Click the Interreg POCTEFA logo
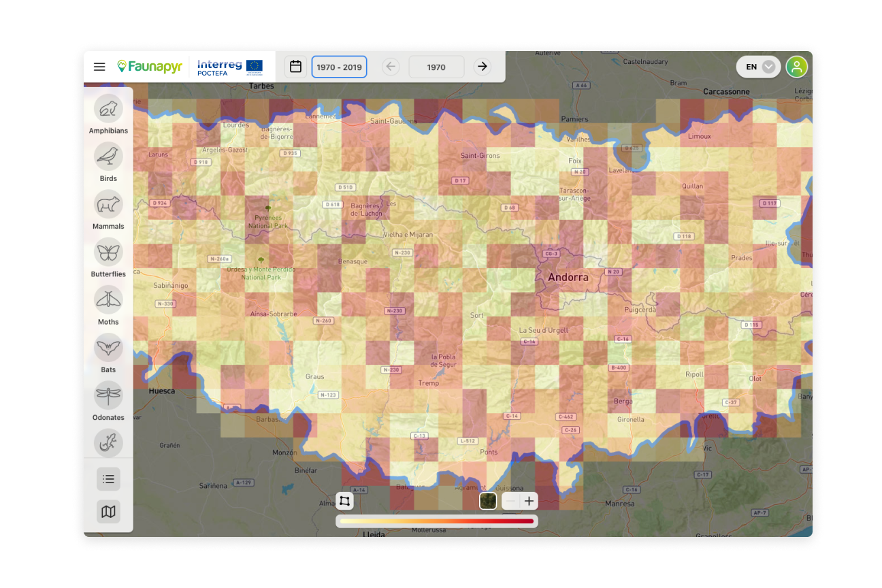Screen dimensions: 882x588 click(230, 67)
